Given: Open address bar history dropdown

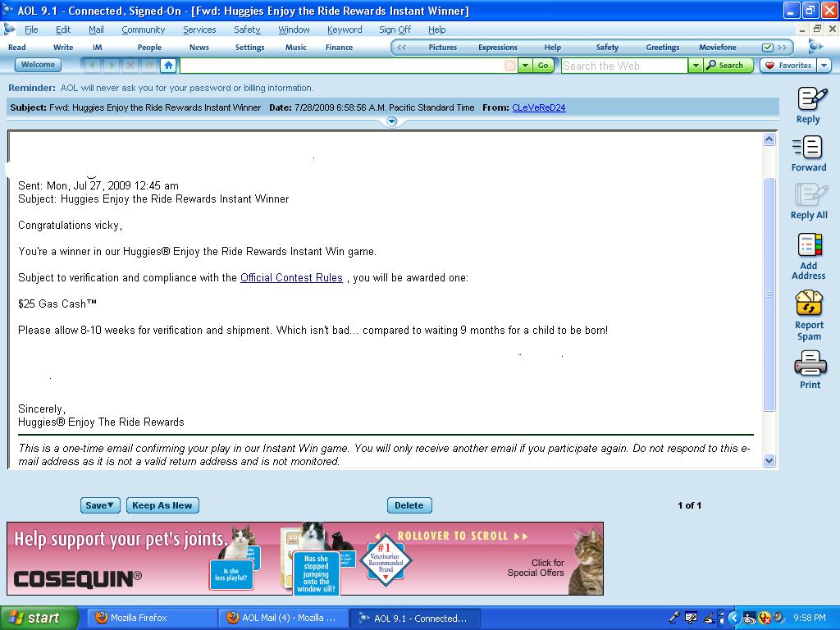Looking at the screenshot, I should tap(526, 66).
